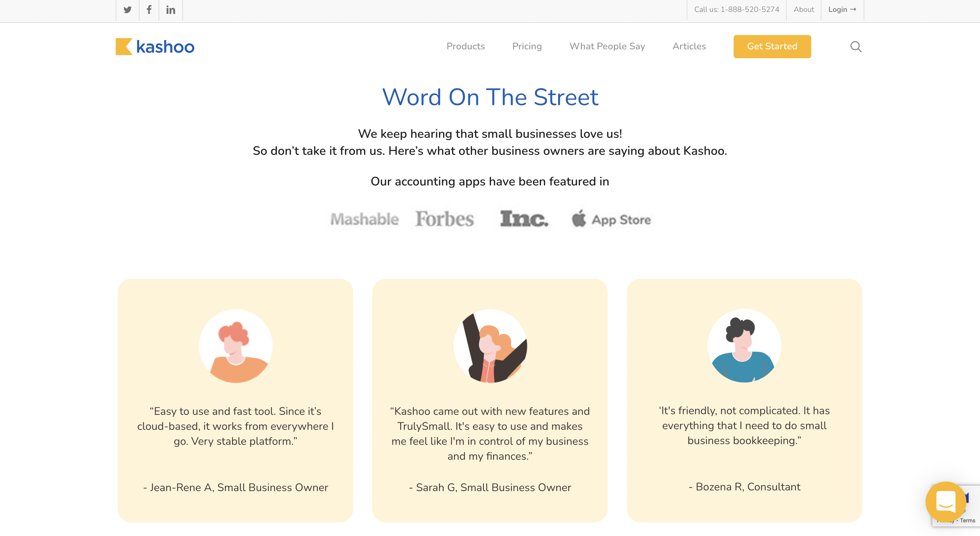Go to the Pricing page
The image size is (980, 536).
tap(527, 46)
